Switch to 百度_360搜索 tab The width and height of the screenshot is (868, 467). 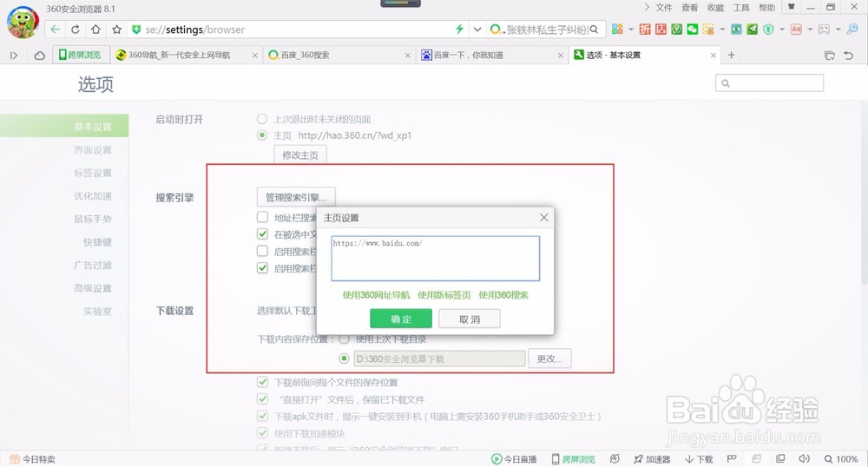[x=339, y=56]
